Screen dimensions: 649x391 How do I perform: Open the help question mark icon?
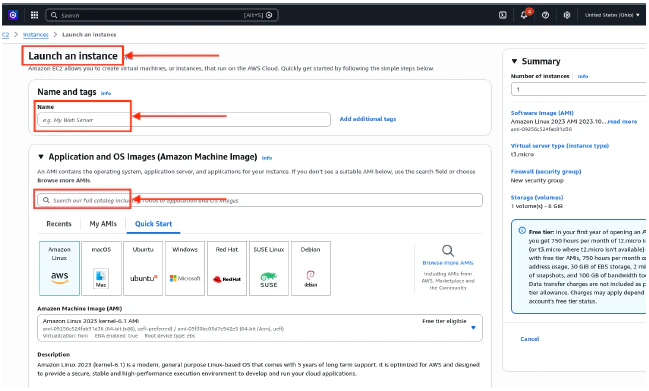pos(546,15)
